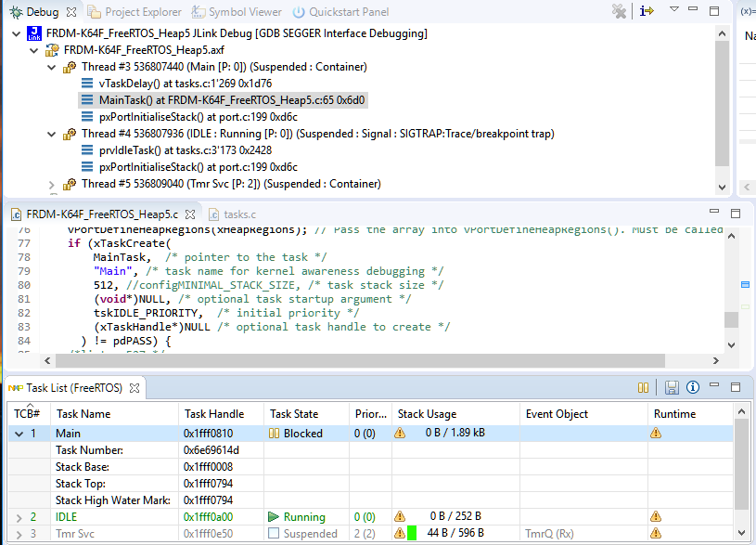
Task: Open the Task List info icon
Action: point(693,387)
